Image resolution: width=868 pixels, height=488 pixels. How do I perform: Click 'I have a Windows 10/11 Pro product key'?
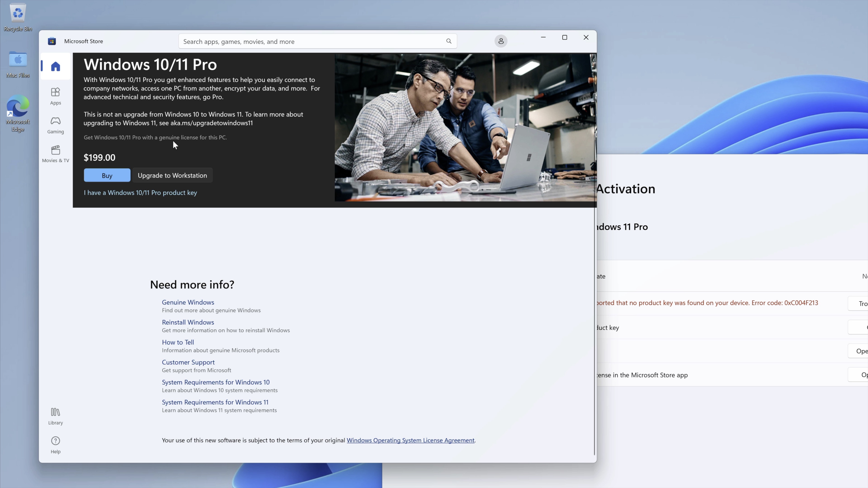[x=140, y=193]
